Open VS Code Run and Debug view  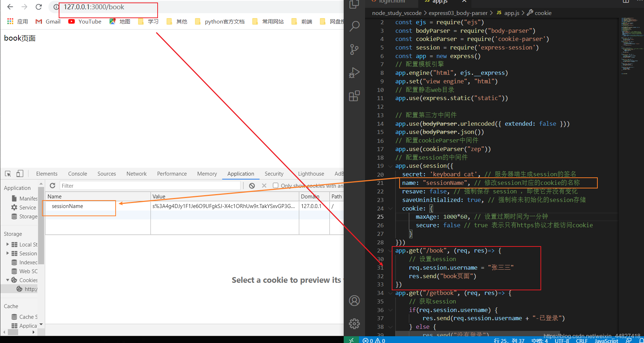(354, 72)
